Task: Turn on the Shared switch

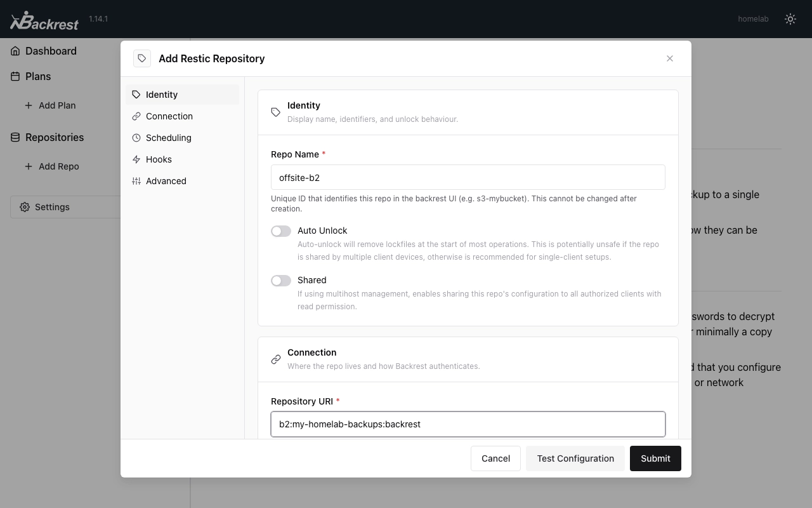Action: point(281,281)
